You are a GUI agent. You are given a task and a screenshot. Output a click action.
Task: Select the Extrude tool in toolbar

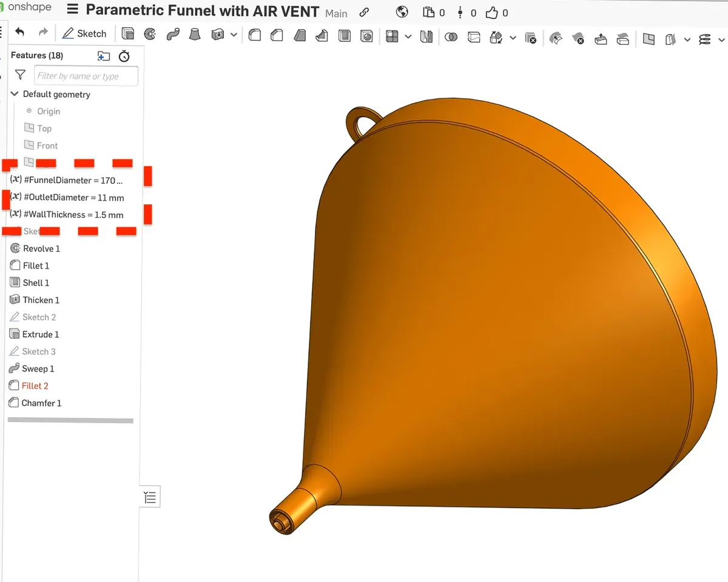(127, 35)
